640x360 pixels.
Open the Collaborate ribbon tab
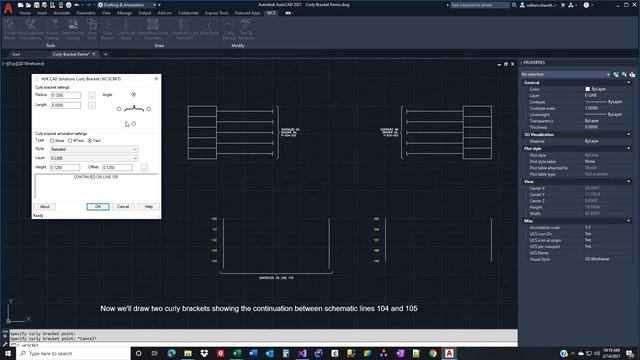point(188,13)
